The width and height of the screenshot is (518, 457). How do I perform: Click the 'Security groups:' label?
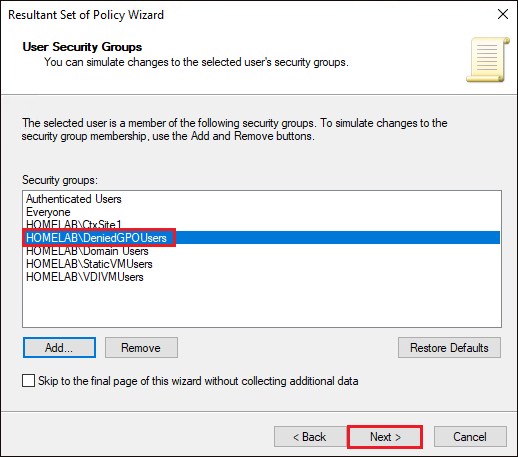point(60,180)
